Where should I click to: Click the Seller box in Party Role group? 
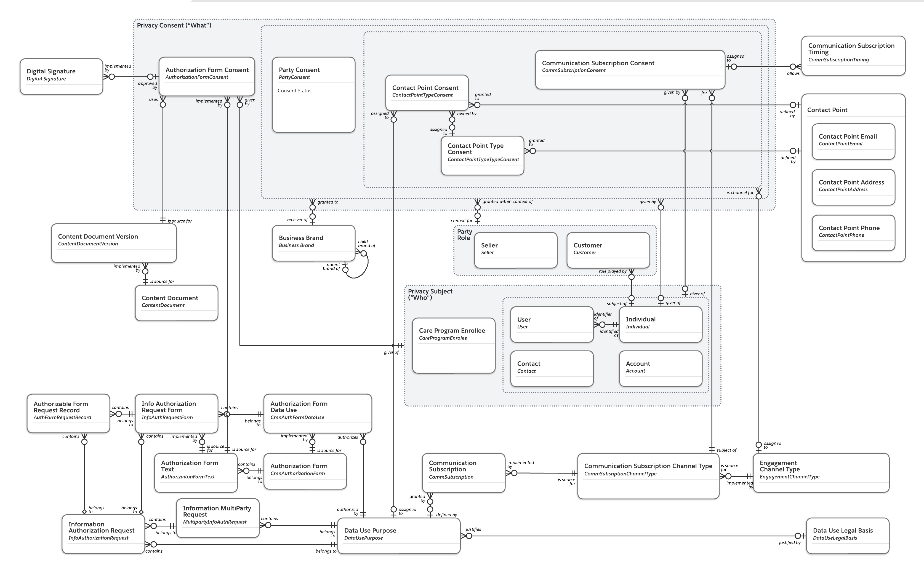coord(516,250)
